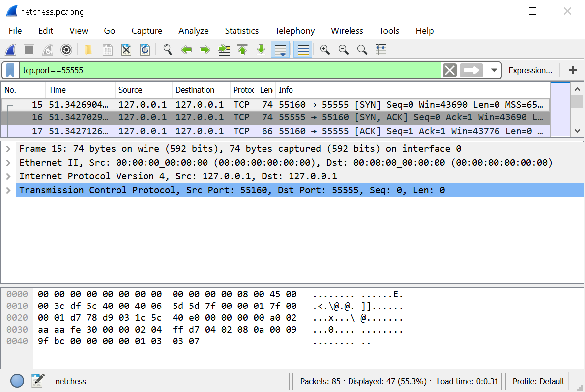Open the recent display filters dropdown

(494, 70)
